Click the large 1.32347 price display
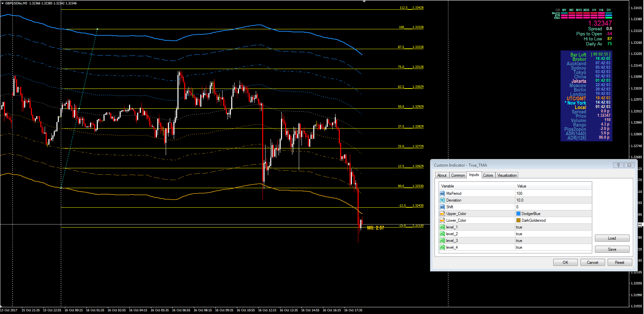644x314 pixels. coord(600,23)
